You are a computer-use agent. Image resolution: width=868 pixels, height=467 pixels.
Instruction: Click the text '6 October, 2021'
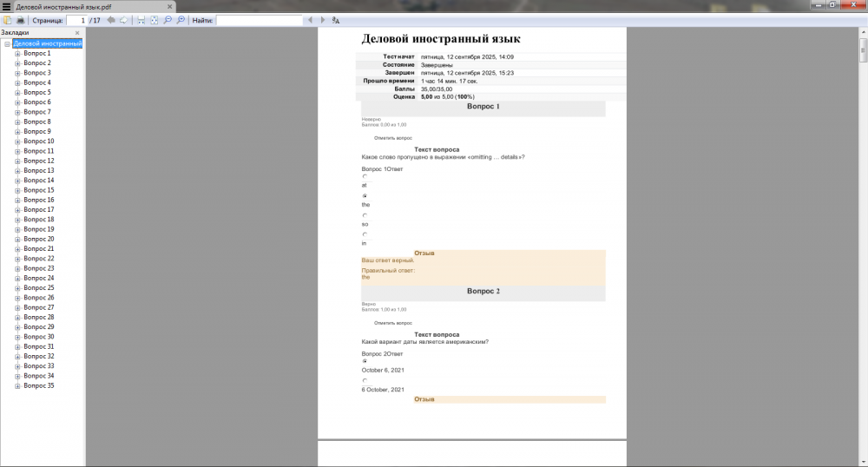coord(383,390)
